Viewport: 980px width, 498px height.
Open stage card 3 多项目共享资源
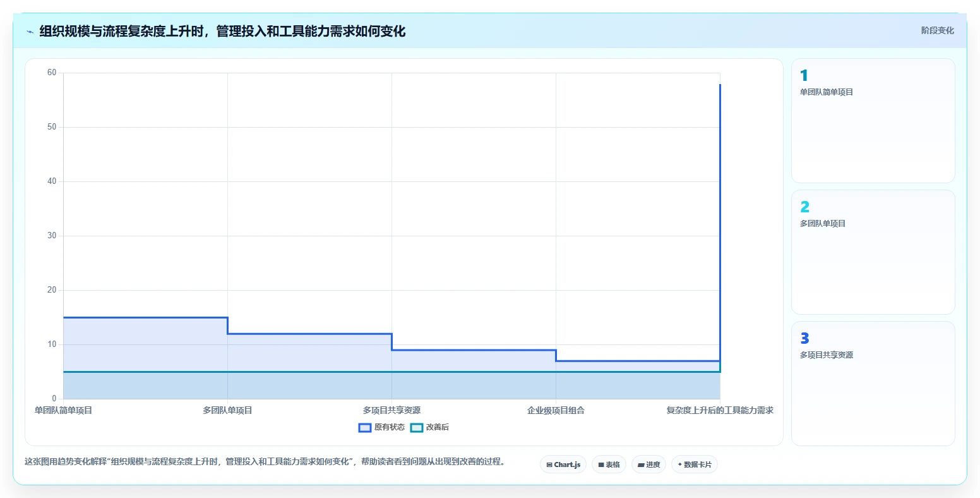(x=873, y=384)
